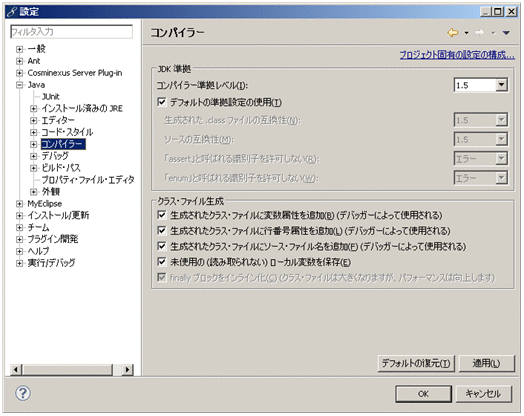This screenshot has height=416, width=524.
Task: Toggle デフォルトの準拠設定の使用 checkbox
Action: coord(162,102)
